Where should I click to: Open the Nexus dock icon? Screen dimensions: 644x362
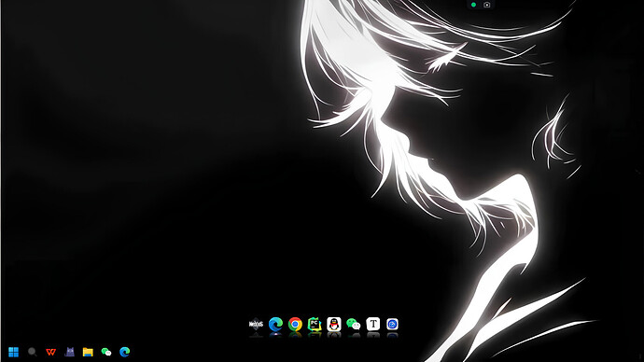point(256,325)
